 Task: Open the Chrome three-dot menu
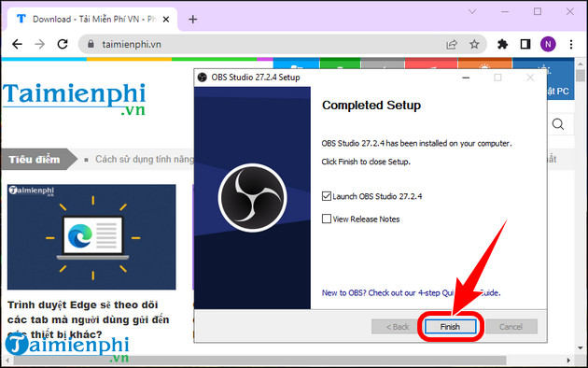click(x=571, y=44)
